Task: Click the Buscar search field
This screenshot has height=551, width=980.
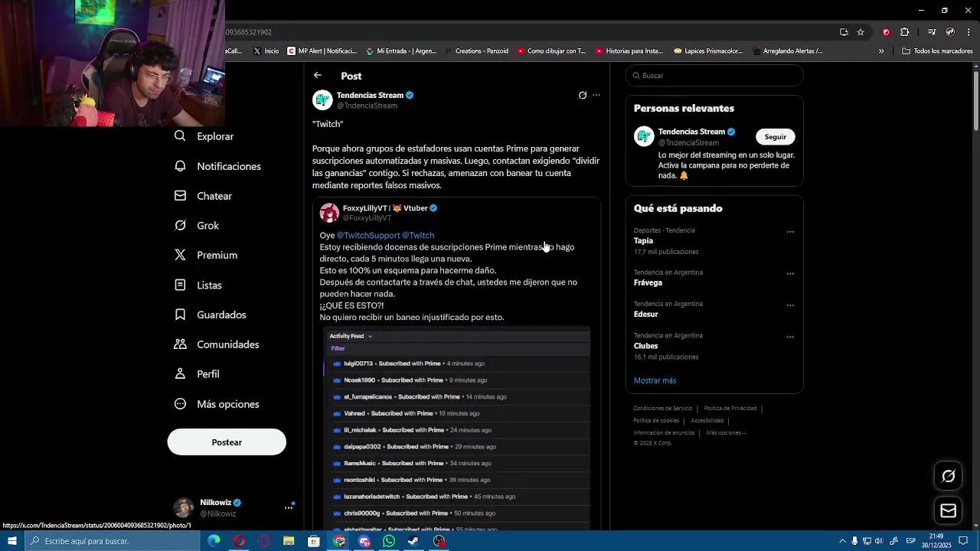Action: point(714,76)
